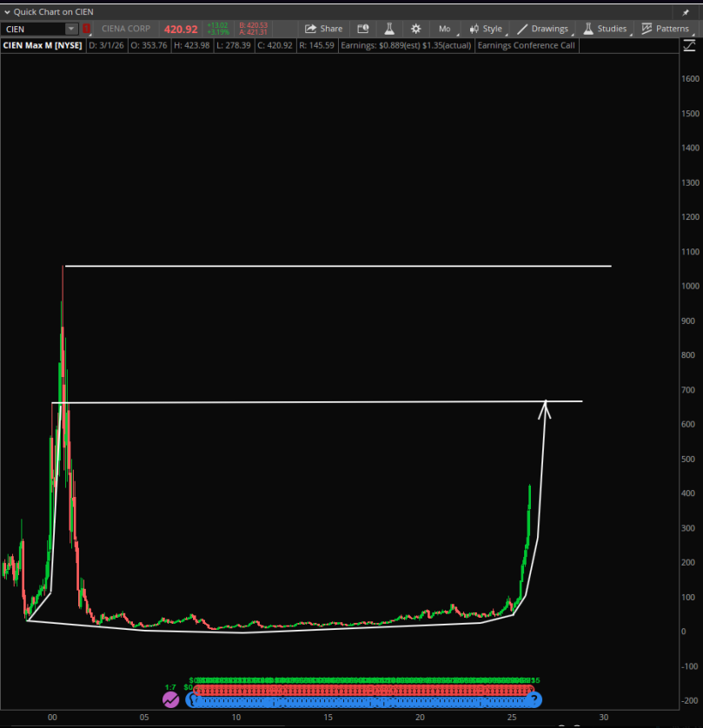
Task: Open the Studies flask icon
Action: coord(590,28)
